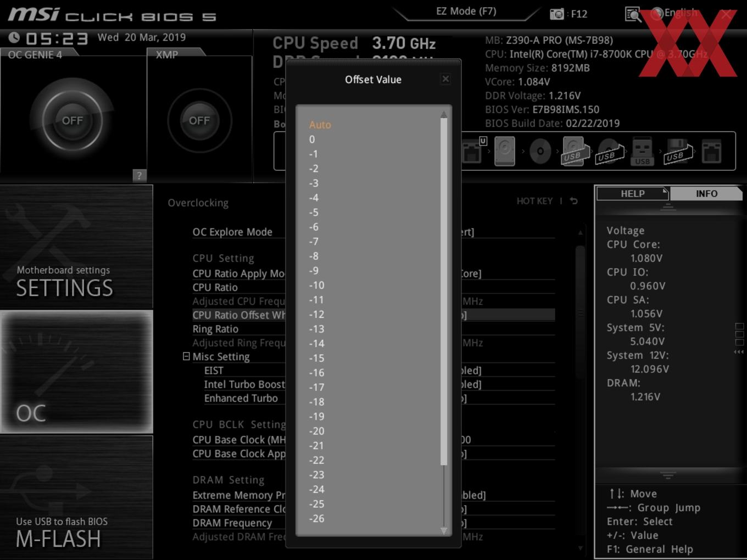Select offset value -24 in the list
The height and width of the screenshot is (560, 747).
(316, 489)
